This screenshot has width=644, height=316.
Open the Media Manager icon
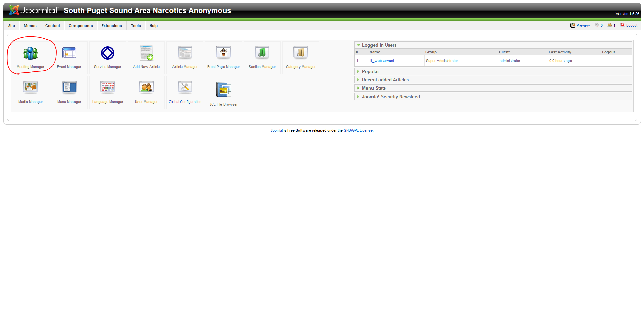tap(31, 87)
